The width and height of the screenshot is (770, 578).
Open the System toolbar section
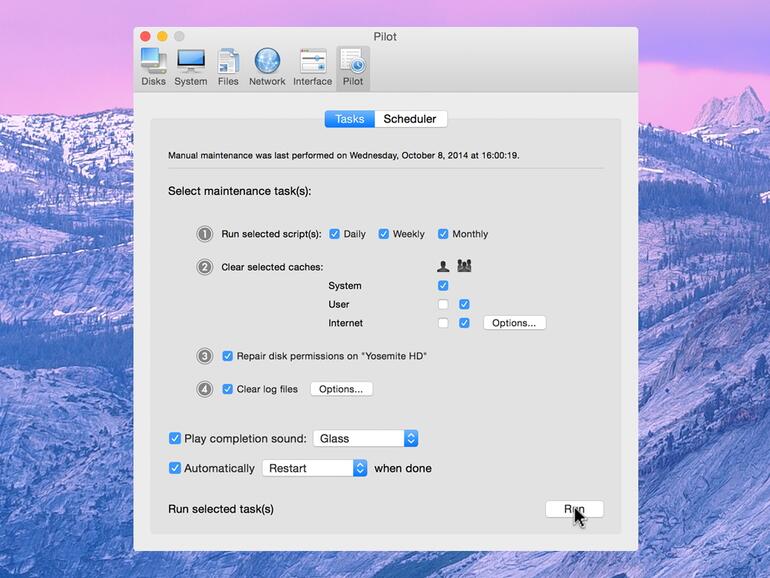coord(191,68)
